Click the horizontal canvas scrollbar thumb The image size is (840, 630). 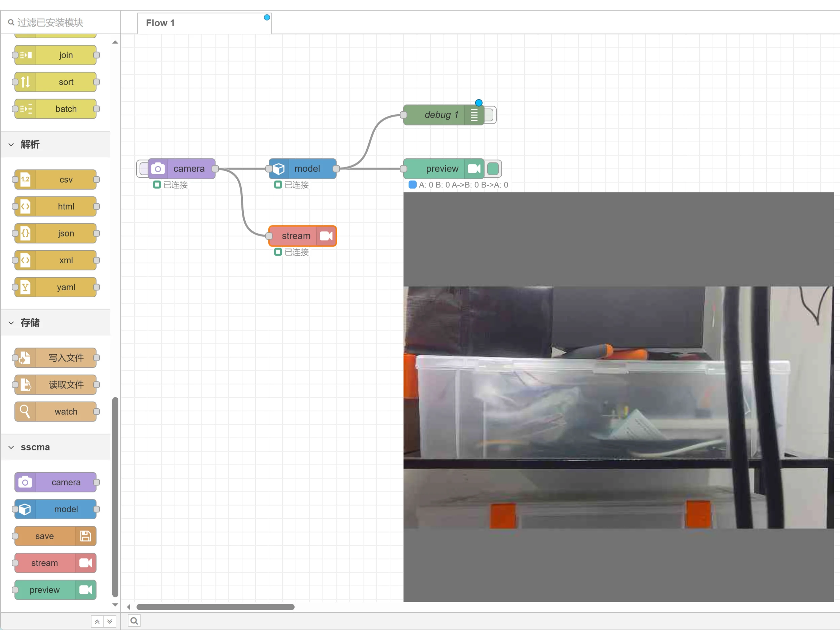215,607
